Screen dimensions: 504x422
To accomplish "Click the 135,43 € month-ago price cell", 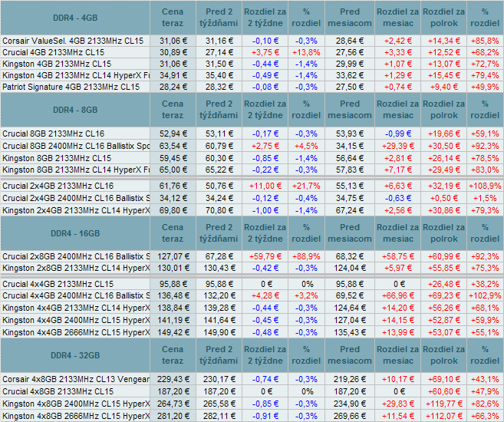I will pyautogui.click(x=350, y=332).
